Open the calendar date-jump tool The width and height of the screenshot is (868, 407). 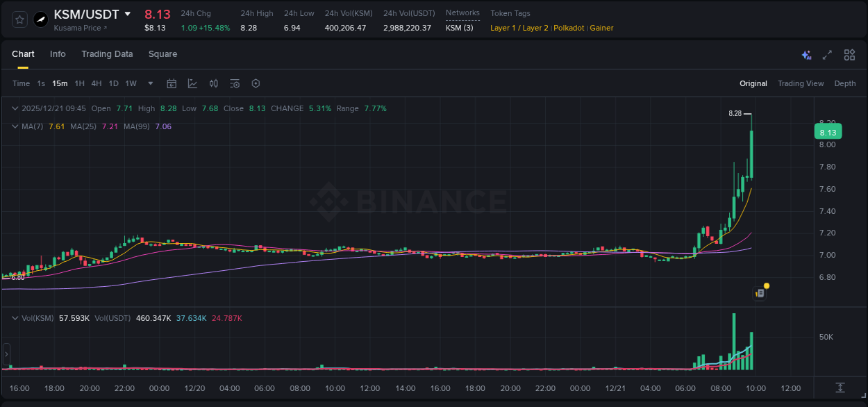tap(172, 83)
